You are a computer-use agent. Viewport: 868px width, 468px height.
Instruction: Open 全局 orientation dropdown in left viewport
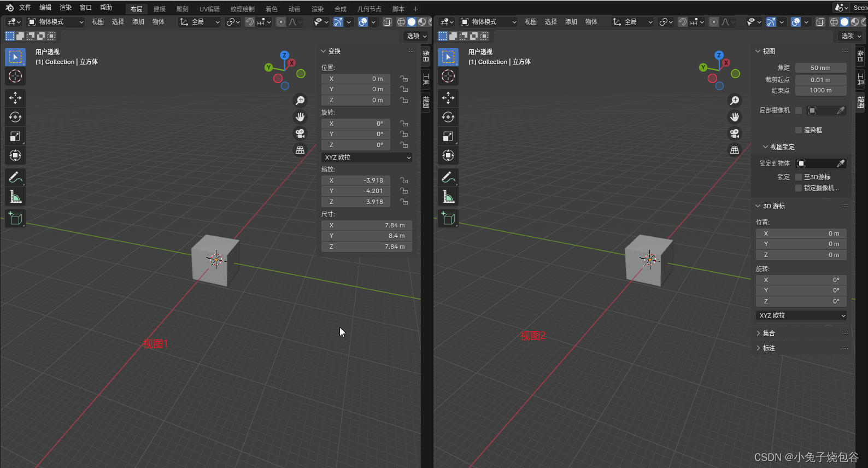[x=200, y=22]
